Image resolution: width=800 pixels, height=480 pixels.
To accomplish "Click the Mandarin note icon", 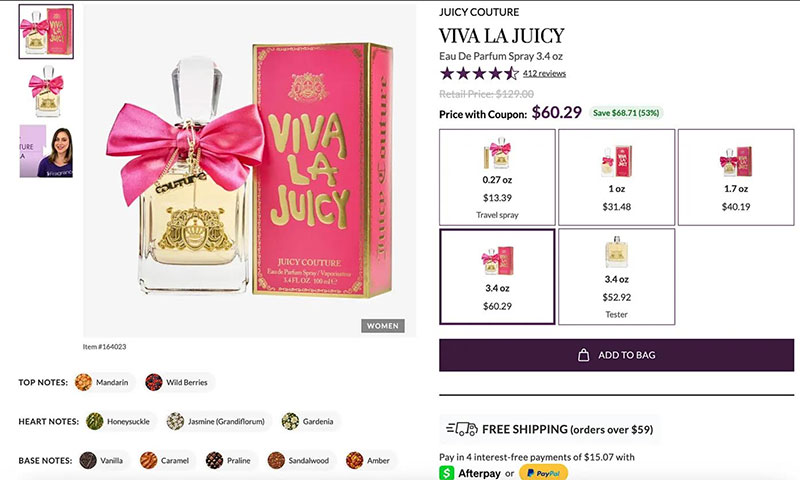I will click(83, 382).
